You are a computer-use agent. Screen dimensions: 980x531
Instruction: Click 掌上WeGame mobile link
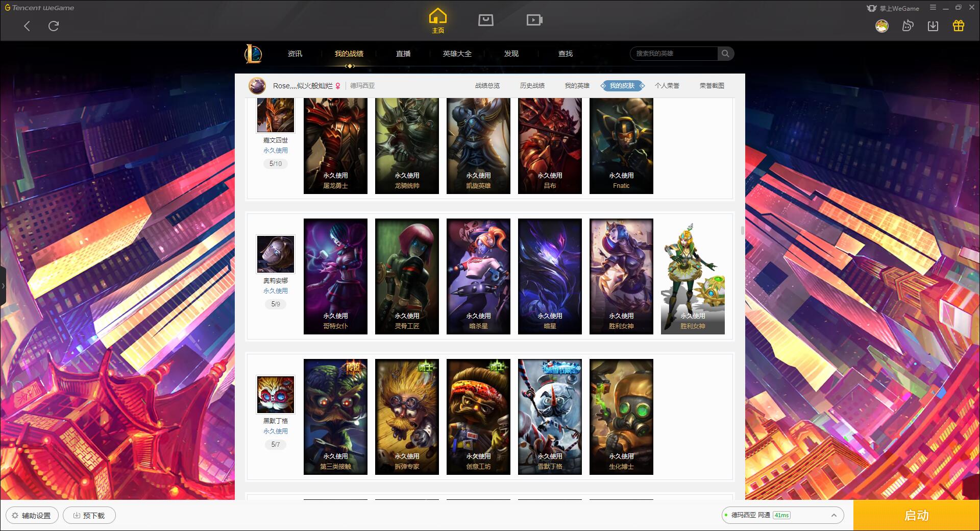[x=893, y=8]
